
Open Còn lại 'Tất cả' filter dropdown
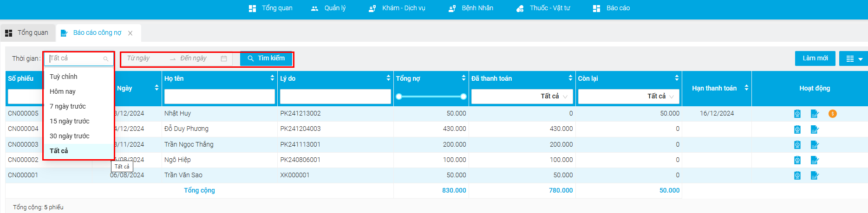[x=629, y=97]
